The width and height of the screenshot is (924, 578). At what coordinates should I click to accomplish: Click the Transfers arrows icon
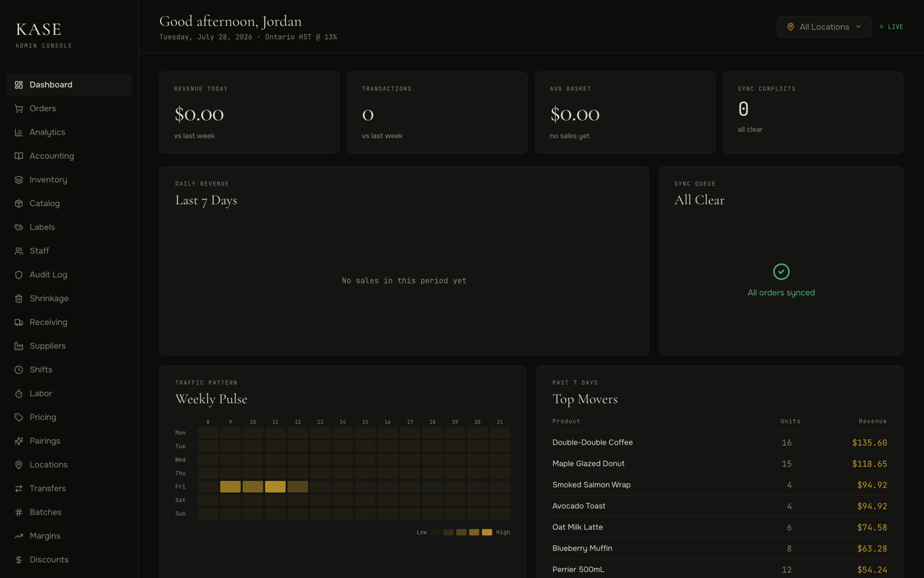coord(18,489)
